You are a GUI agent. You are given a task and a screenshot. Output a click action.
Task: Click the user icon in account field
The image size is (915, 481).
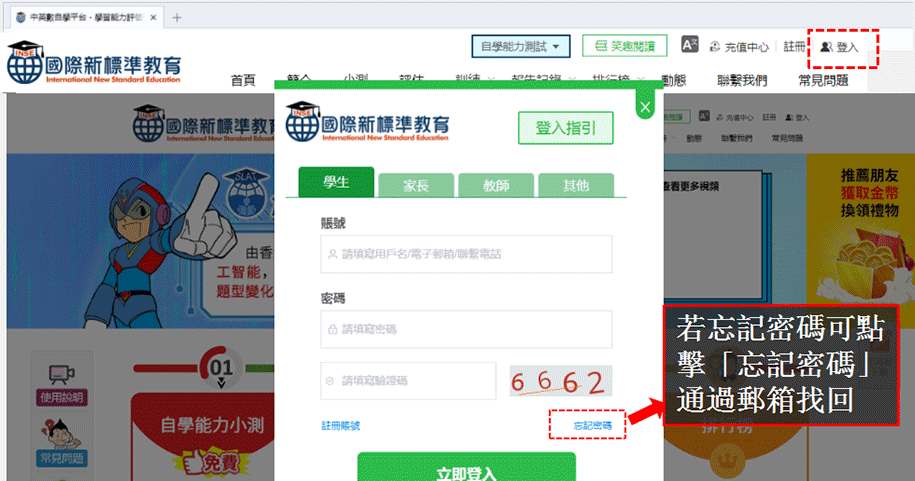pos(332,254)
